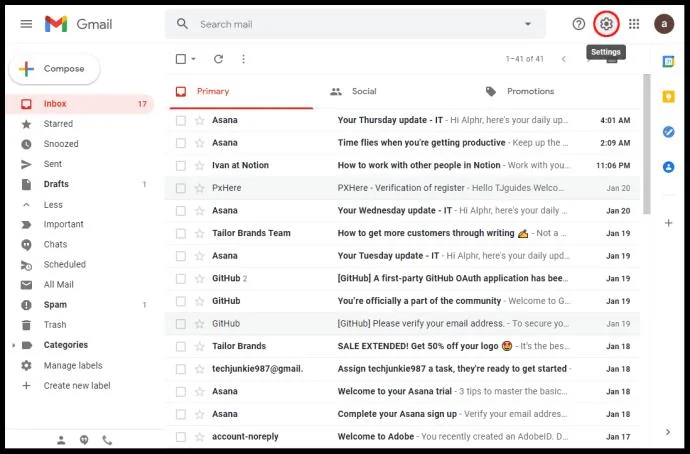The width and height of the screenshot is (690, 454).
Task: Open the Welcome to your Asana trial email
Action: (x=402, y=392)
